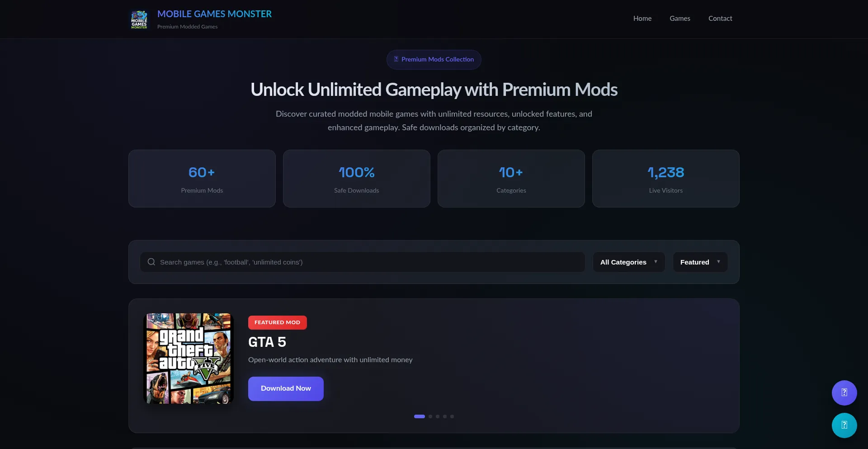
Task: Click the FEATURED MOD red badge
Action: point(277,322)
